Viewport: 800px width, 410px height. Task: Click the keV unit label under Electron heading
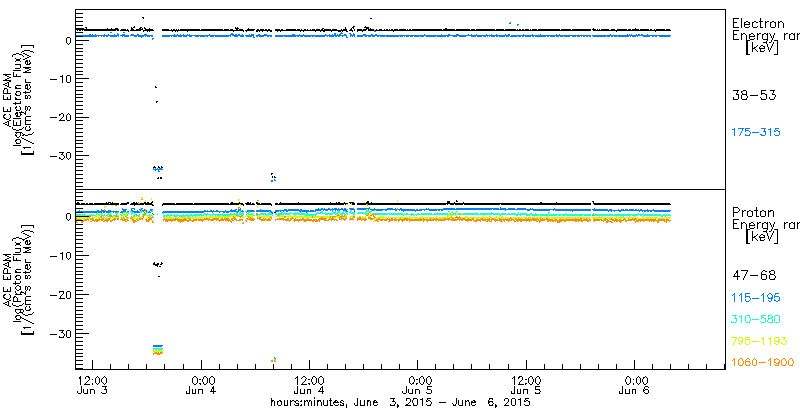click(761, 48)
